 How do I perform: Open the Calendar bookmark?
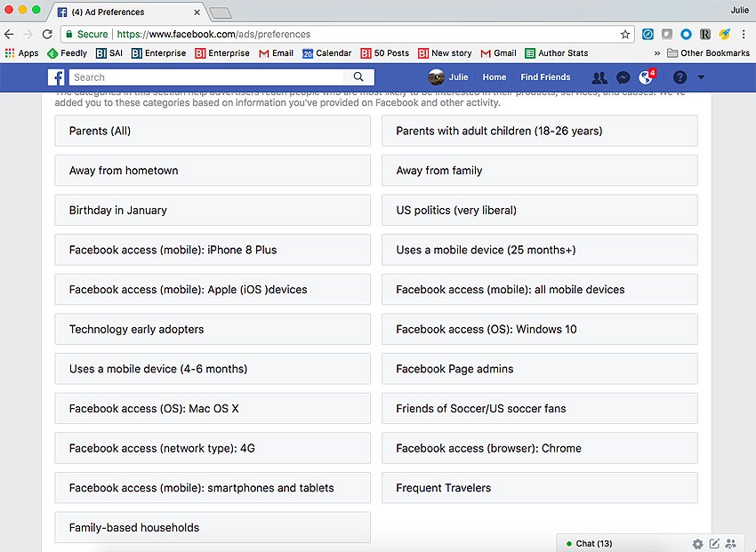click(x=327, y=53)
